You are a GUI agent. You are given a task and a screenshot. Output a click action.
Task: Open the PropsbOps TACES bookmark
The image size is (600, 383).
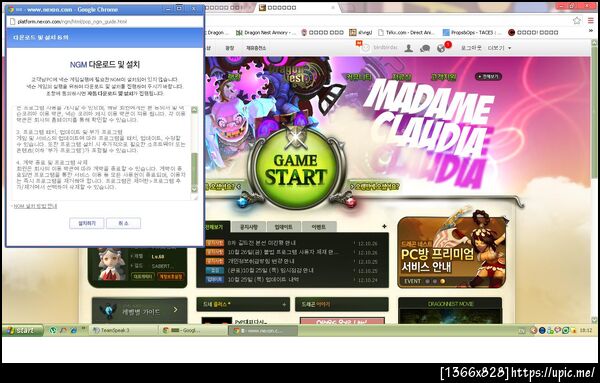tap(471, 33)
